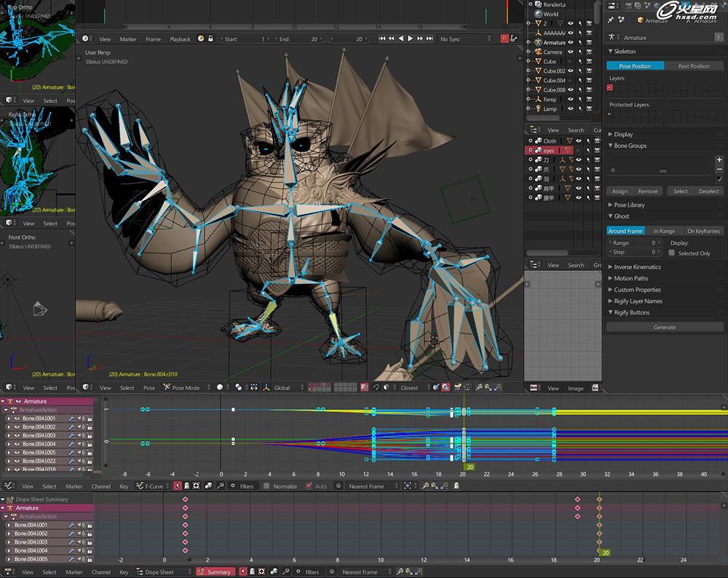Click the keying set icon in timeline
Viewport: 728px width, 578px height.
click(x=513, y=39)
